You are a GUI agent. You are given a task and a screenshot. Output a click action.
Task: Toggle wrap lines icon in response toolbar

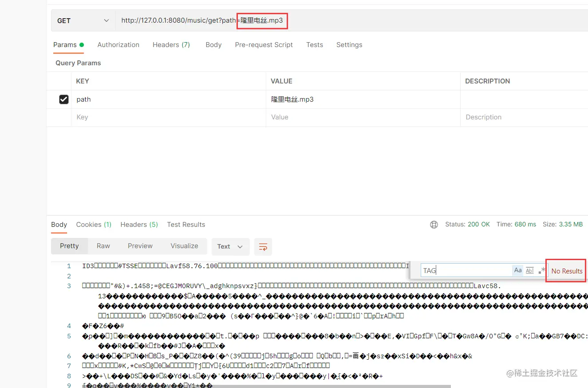[x=263, y=247]
